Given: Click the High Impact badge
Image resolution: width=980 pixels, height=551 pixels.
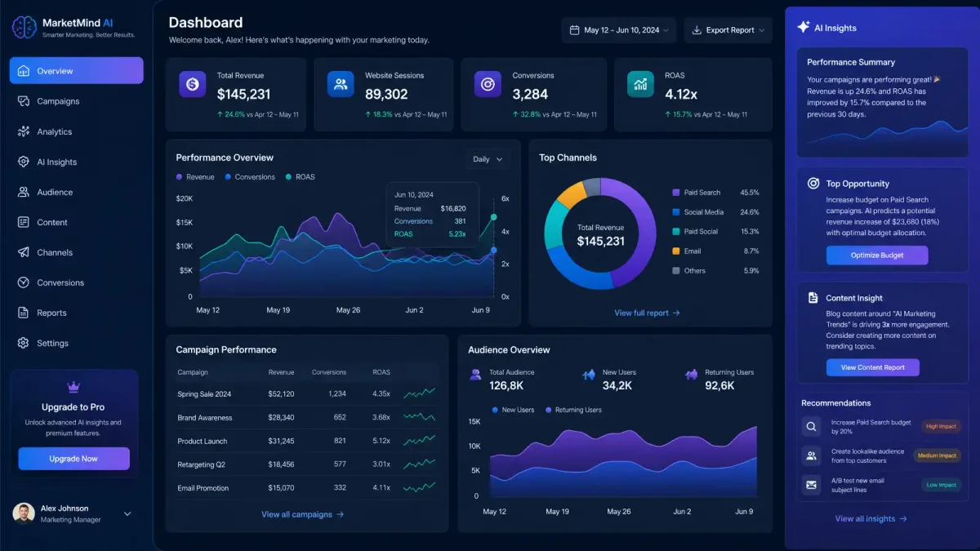Looking at the screenshot, I should [940, 426].
